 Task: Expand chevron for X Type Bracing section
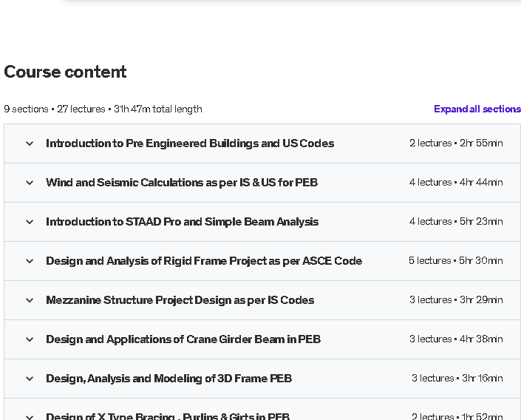pyautogui.click(x=30, y=417)
